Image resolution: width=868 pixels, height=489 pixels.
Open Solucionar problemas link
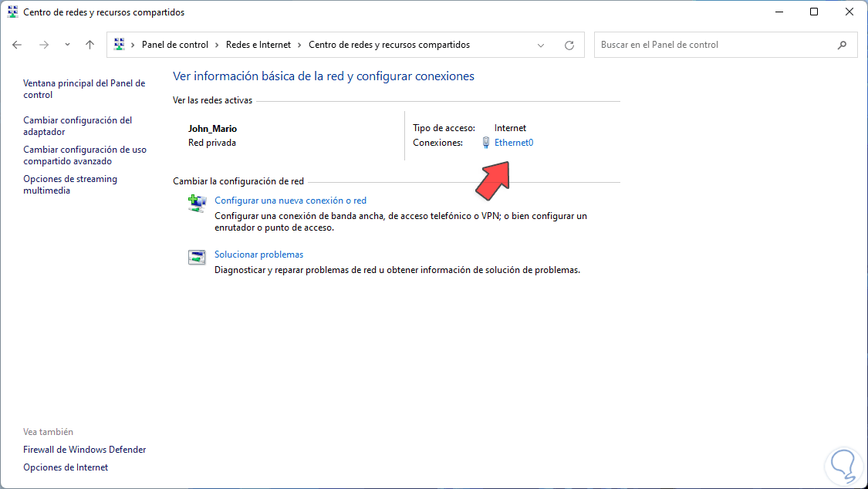(259, 255)
